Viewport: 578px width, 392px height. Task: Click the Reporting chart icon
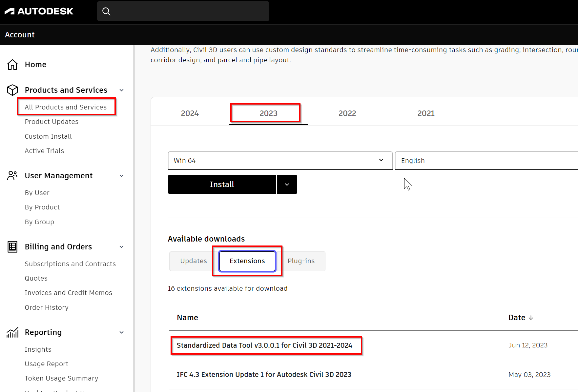pyautogui.click(x=12, y=332)
